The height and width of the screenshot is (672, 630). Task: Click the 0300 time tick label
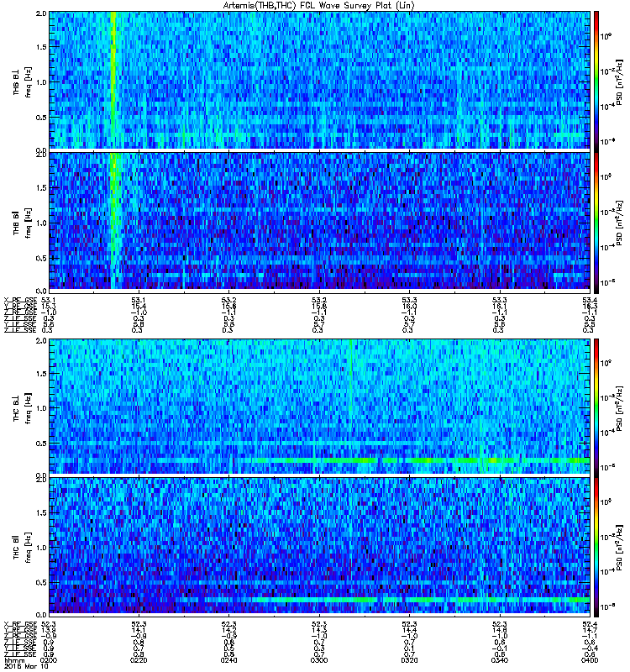click(x=319, y=660)
